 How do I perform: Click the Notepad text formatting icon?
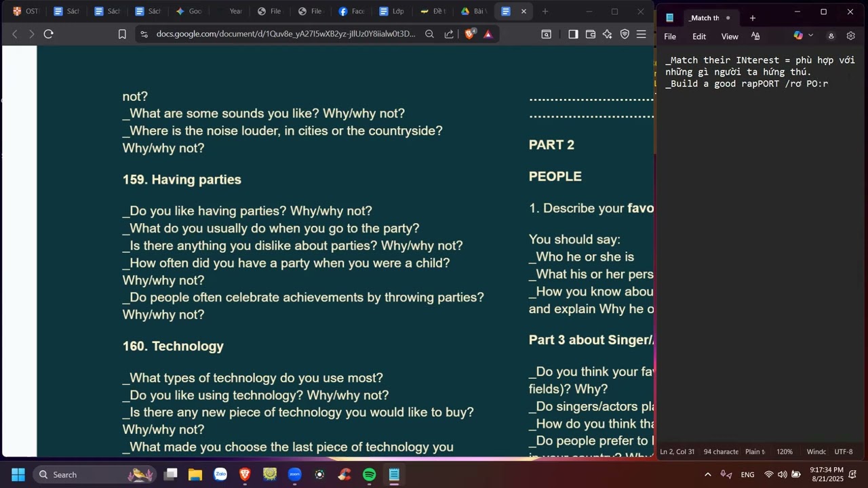755,36
